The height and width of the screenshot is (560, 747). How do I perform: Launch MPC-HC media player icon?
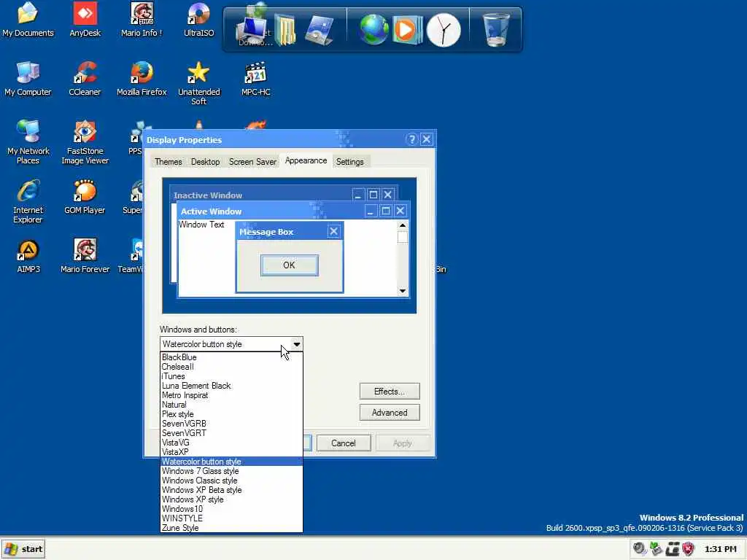pyautogui.click(x=256, y=79)
